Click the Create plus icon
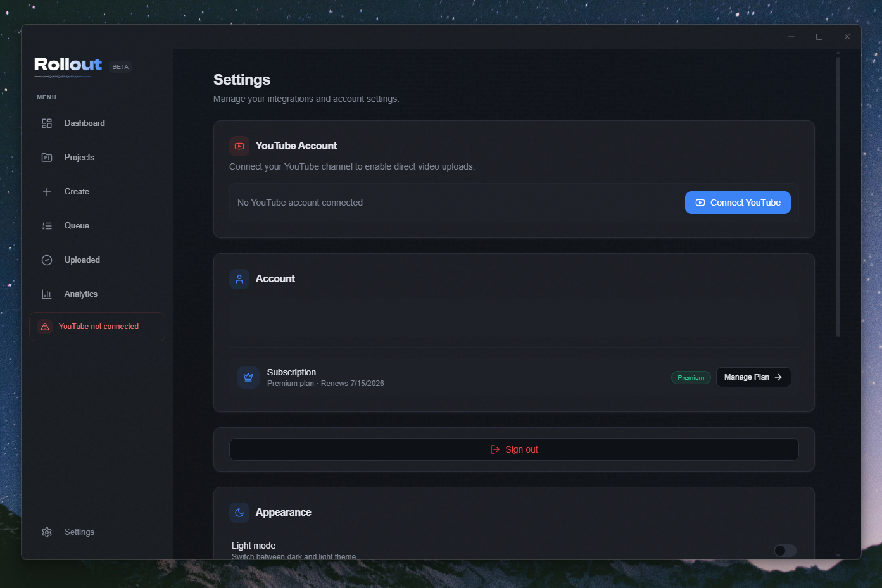882x588 pixels. 47,192
